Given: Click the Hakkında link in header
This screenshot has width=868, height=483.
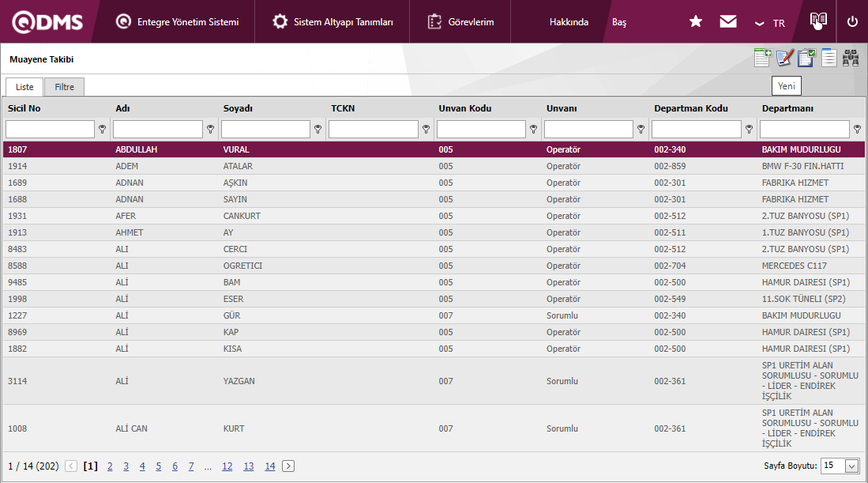Looking at the screenshot, I should pyautogui.click(x=569, y=22).
